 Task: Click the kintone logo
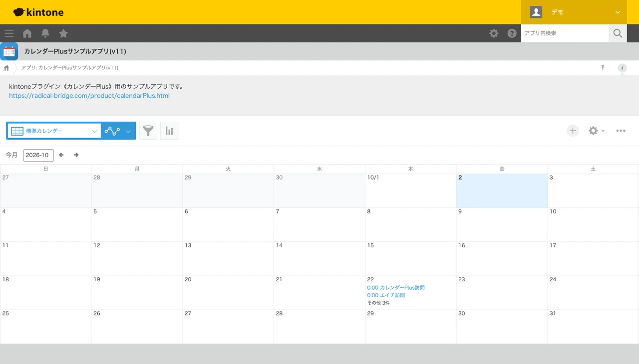(x=38, y=12)
